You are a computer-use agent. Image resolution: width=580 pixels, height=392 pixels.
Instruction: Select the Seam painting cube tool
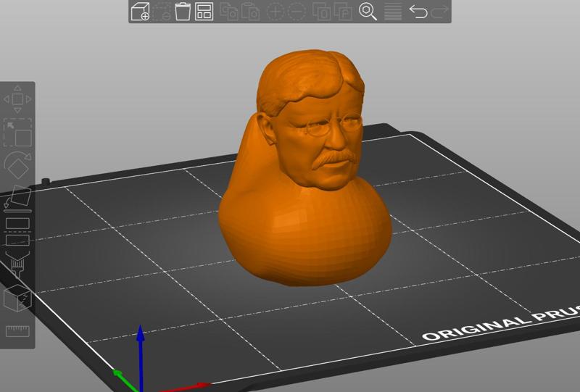pos(17,298)
